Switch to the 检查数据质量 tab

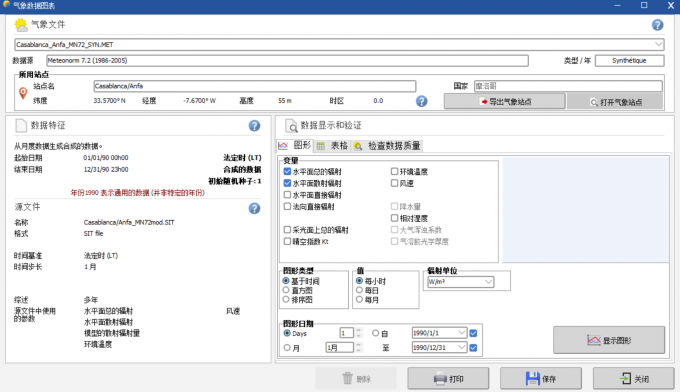(x=387, y=146)
